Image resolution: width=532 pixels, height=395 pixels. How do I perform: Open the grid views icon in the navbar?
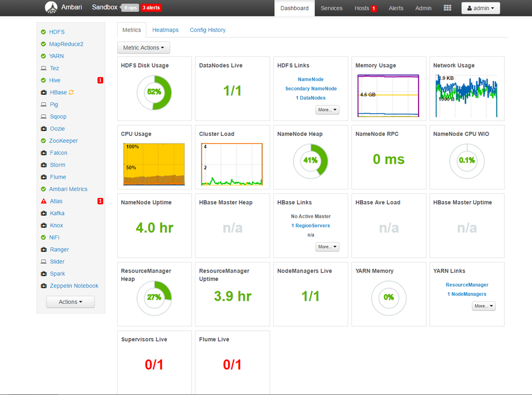click(447, 8)
